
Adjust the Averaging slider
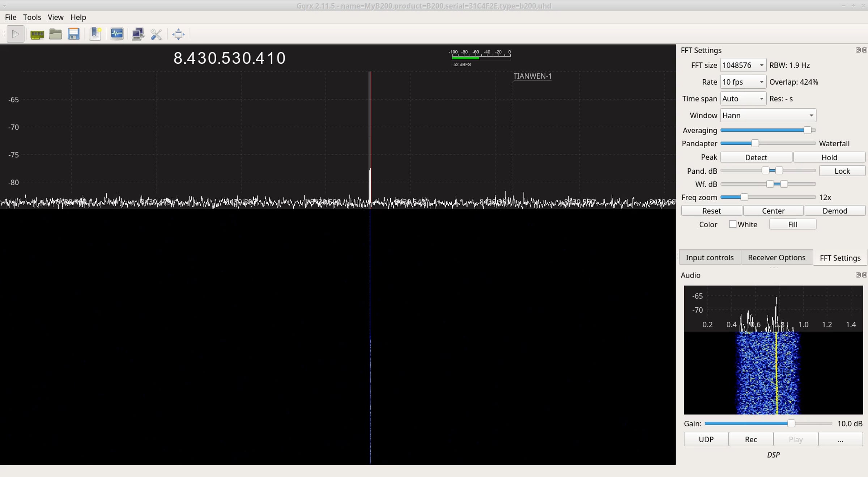click(x=768, y=130)
